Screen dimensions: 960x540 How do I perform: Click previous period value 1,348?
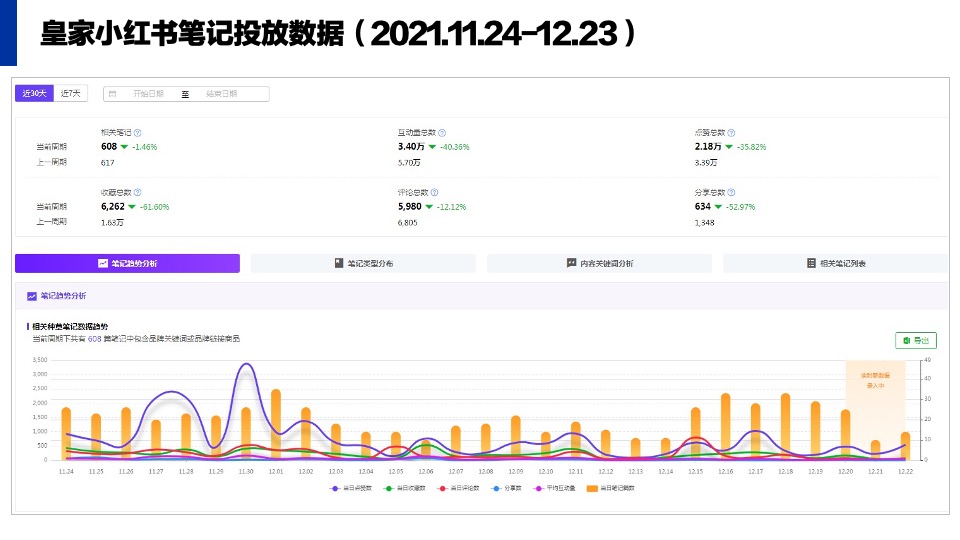pos(704,223)
